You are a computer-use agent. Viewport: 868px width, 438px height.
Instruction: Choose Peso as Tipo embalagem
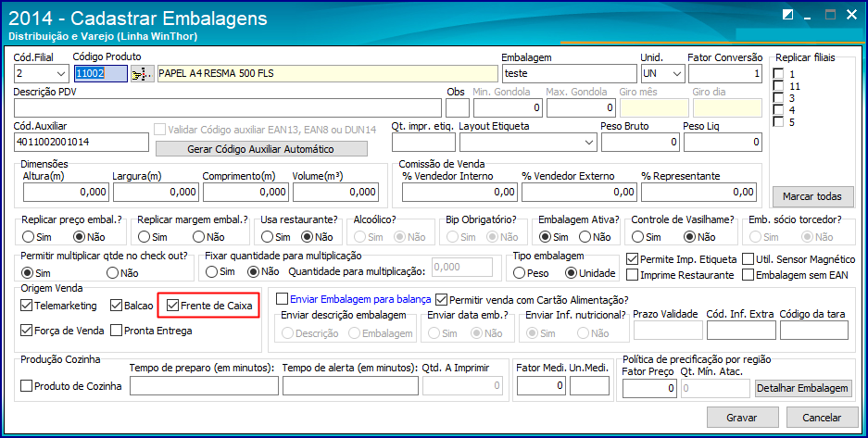(x=520, y=273)
